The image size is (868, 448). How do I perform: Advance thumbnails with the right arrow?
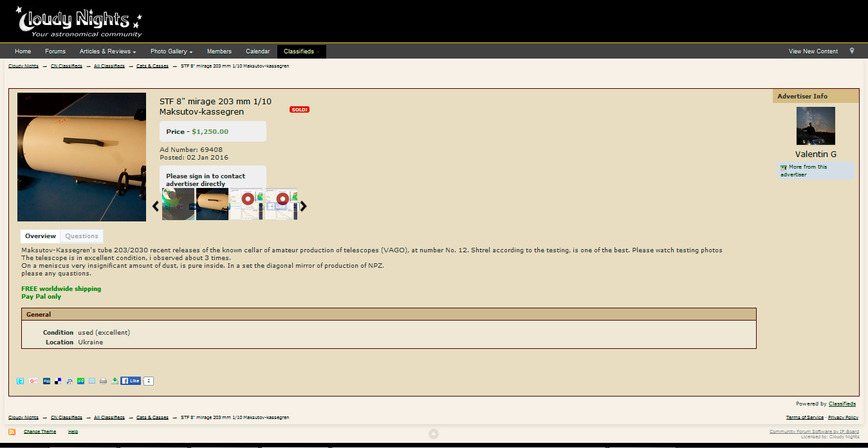click(x=304, y=206)
